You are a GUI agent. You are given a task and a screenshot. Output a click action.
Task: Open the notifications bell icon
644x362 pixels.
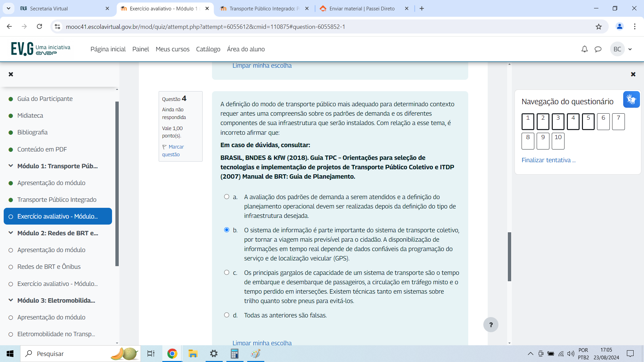click(x=584, y=49)
